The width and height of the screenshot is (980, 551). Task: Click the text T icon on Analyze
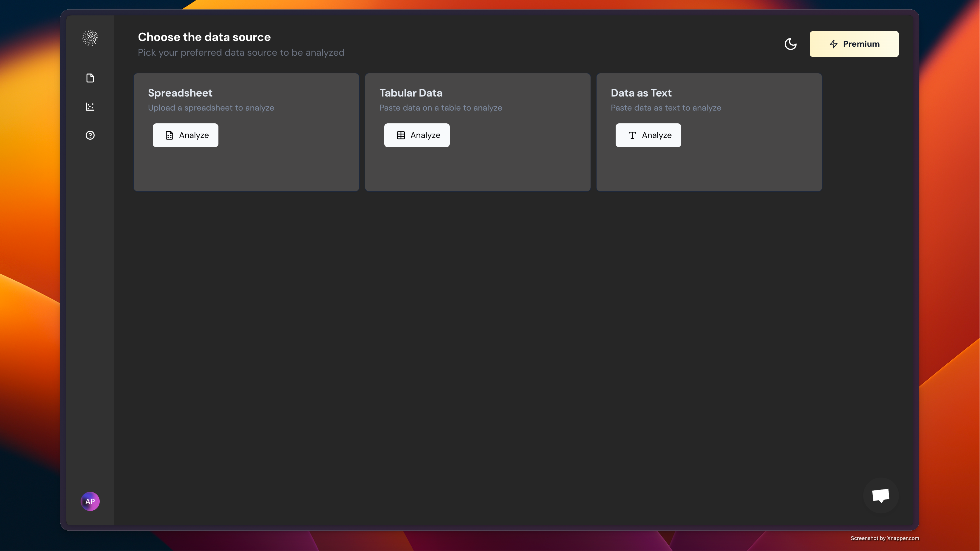click(632, 135)
